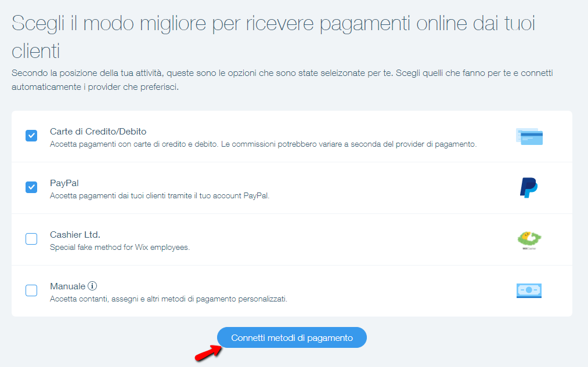Select the Manuale title text
This screenshot has height=367, width=588.
click(x=68, y=286)
